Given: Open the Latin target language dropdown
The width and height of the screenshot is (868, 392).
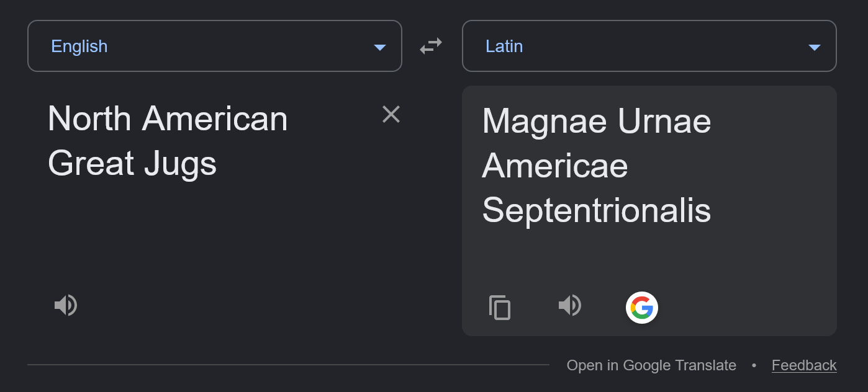Looking at the screenshot, I should click(x=649, y=46).
